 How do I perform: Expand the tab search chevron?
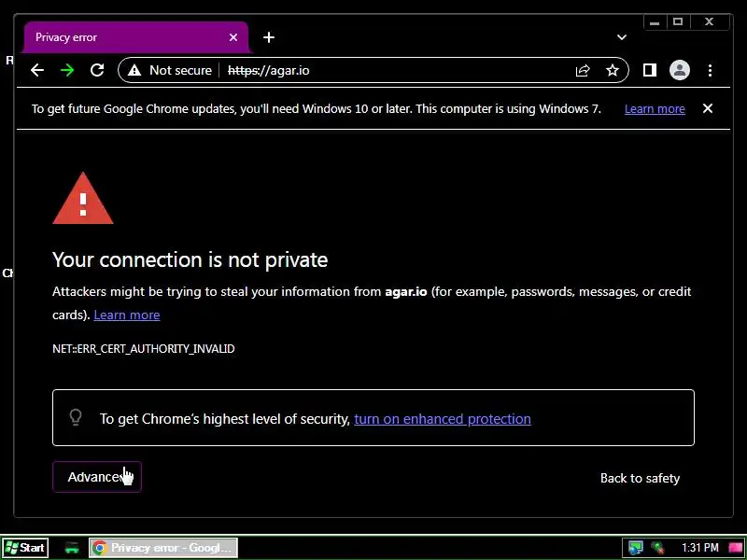coord(622,37)
